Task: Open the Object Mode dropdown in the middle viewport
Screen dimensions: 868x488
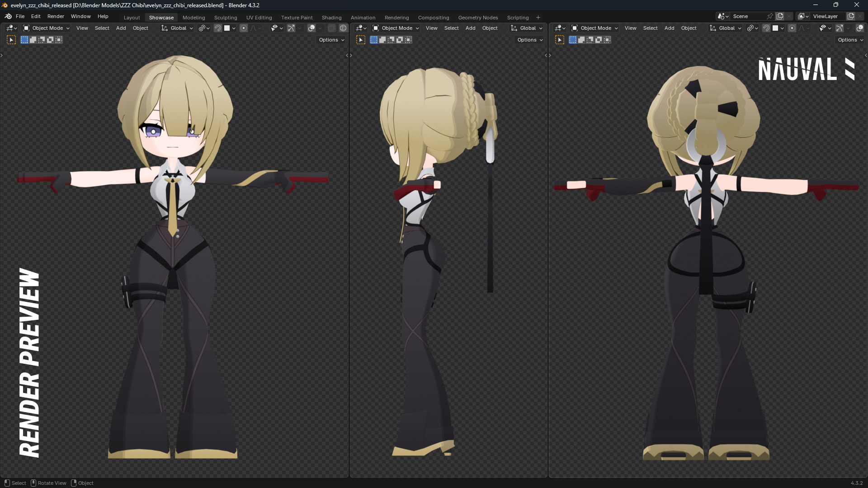Action: coord(396,28)
